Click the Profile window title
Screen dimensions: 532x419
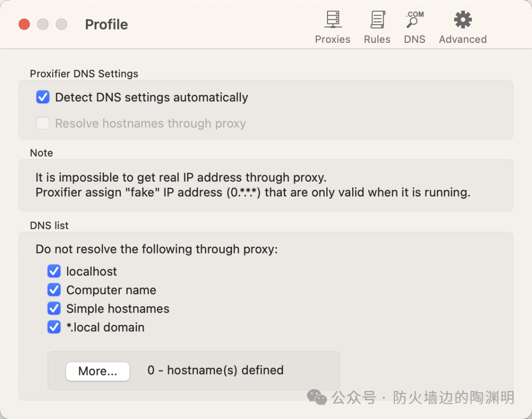coord(106,25)
